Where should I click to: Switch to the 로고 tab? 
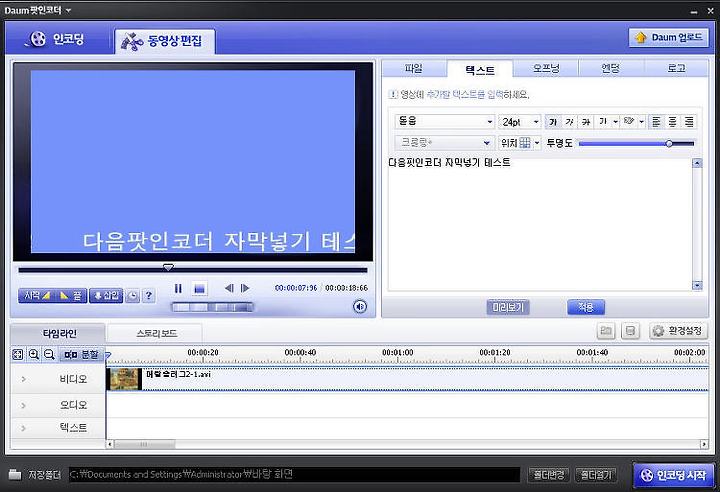(x=676, y=69)
